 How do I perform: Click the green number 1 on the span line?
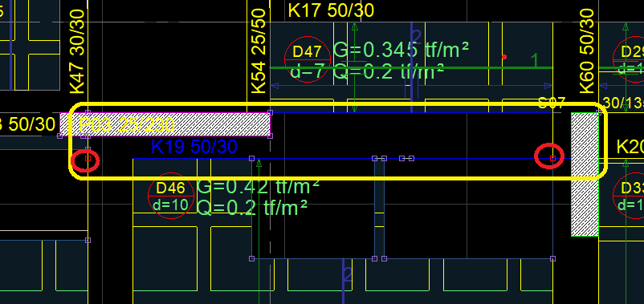click(x=535, y=61)
